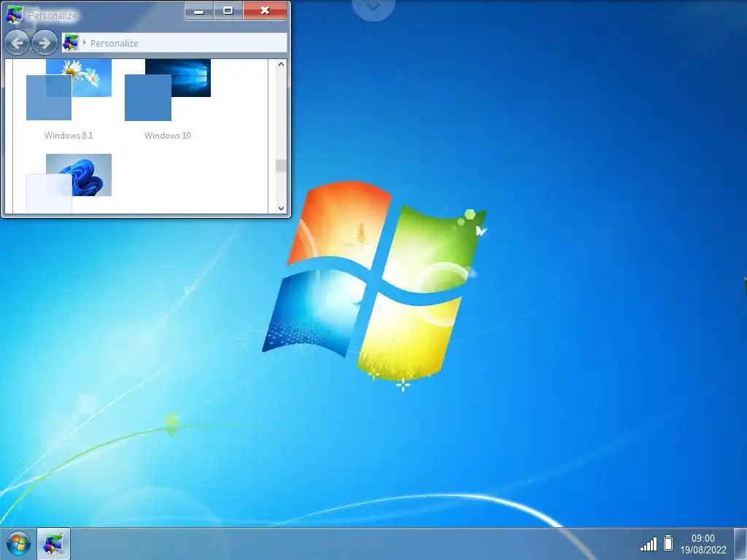Click the Personalize title bar icon
Screen dimensions: 747x560
[14, 15]
